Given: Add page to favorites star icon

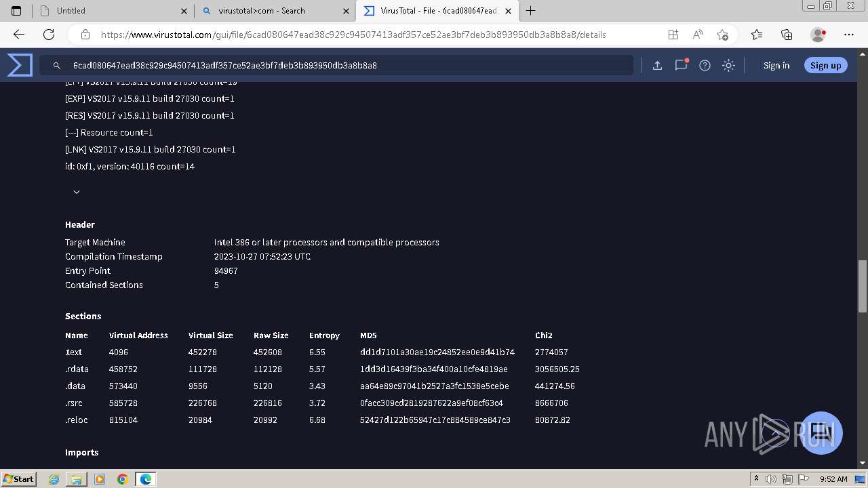Looking at the screenshot, I should pyautogui.click(x=722, y=35).
